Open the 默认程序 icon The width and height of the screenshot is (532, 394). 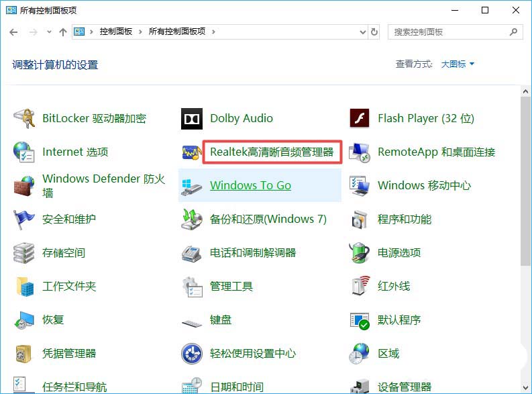(360, 321)
